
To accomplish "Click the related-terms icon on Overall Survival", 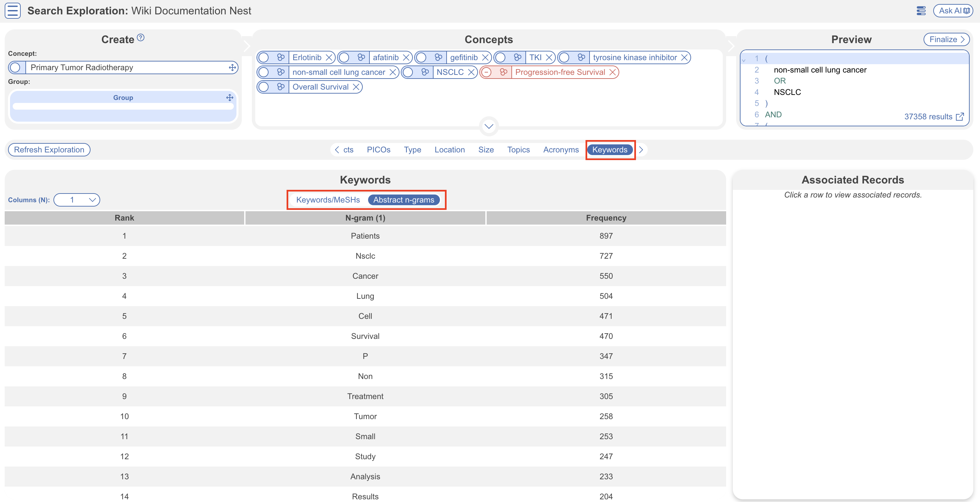I will 281,87.
